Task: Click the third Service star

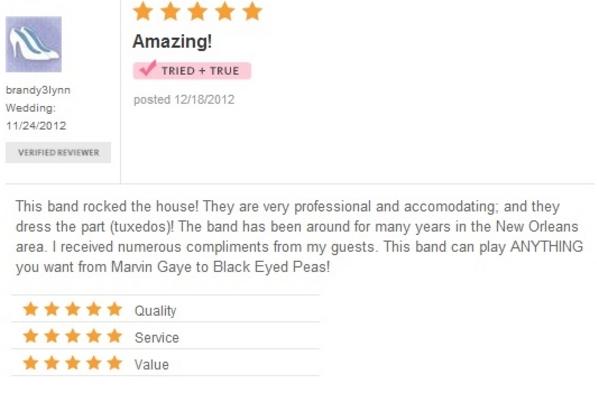Action: (73, 336)
